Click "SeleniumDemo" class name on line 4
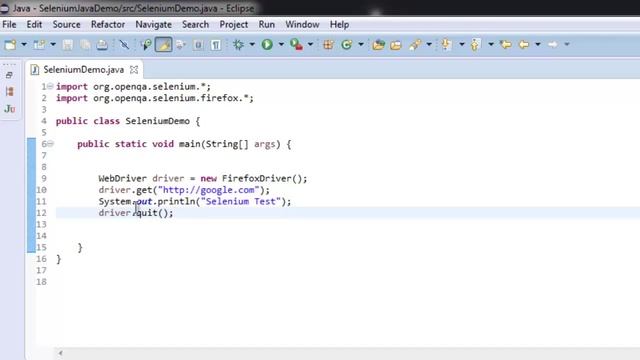This screenshot has height=360, width=640. [158, 121]
